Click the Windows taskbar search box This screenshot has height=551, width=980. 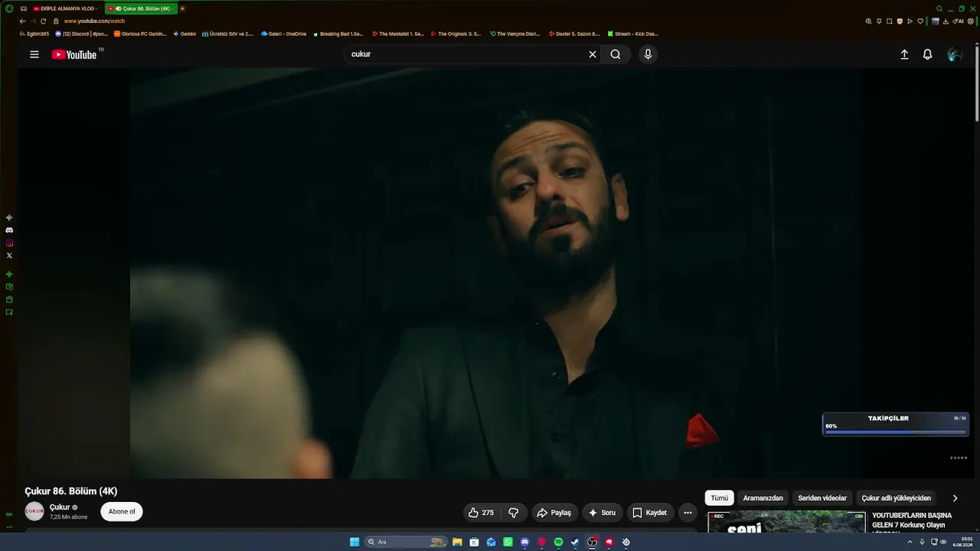406,542
